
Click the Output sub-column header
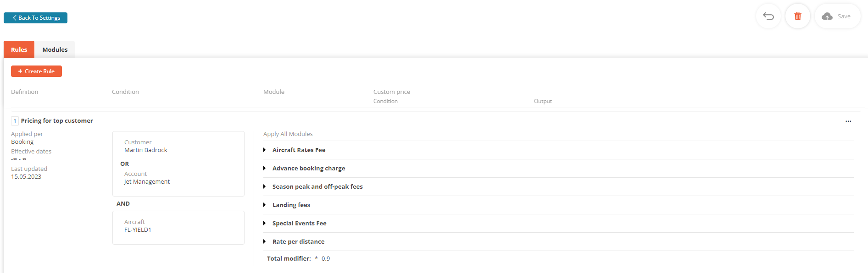click(543, 101)
